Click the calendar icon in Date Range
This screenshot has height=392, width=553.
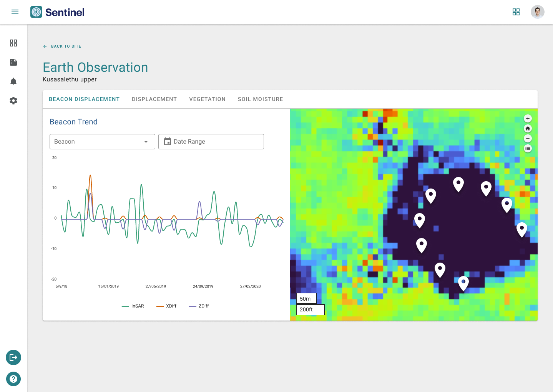[x=168, y=141]
